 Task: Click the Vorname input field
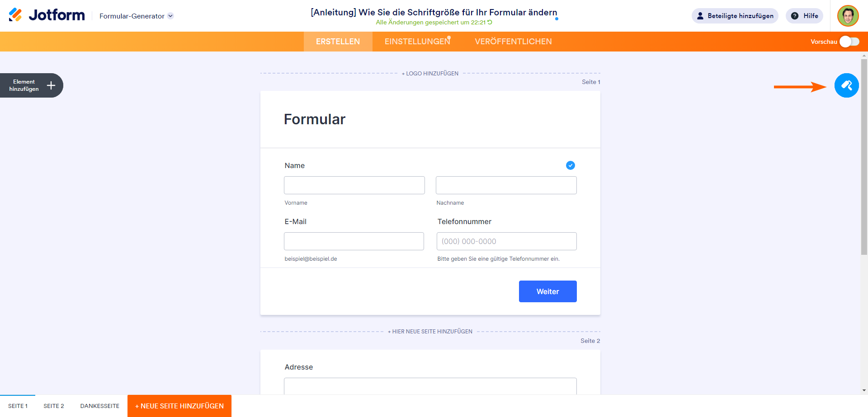click(354, 185)
